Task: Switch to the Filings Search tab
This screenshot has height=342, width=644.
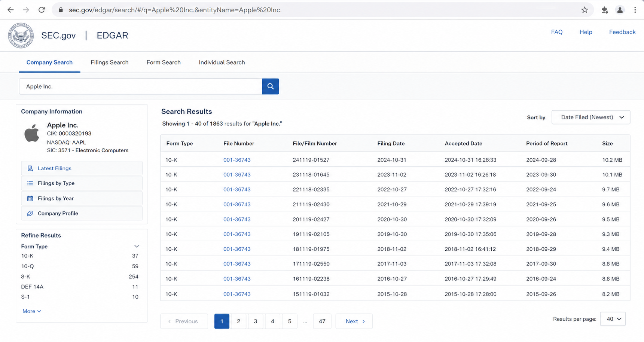Action: point(110,62)
